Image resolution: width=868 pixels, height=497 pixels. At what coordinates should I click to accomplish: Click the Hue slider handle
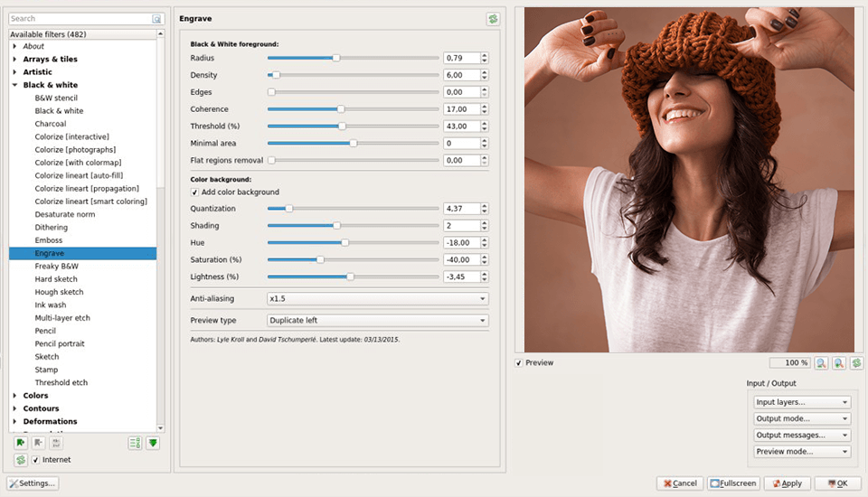point(344,243)
